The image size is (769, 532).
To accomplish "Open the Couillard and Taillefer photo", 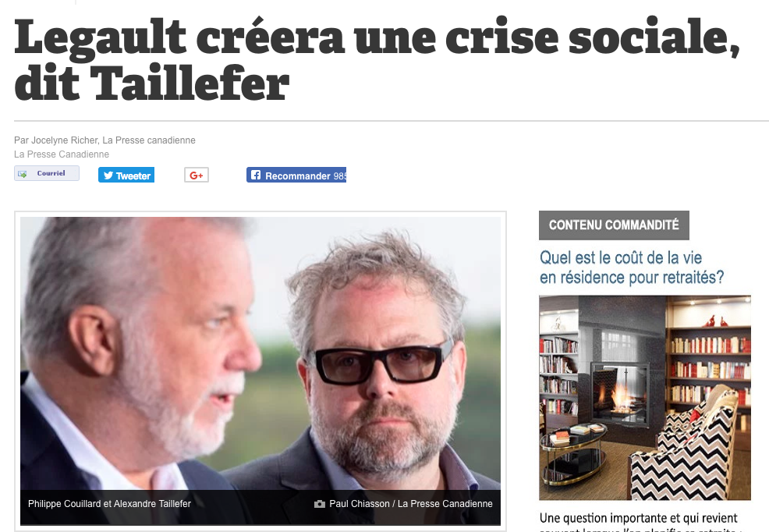I will pyautogui.click(x=260, y=353).
